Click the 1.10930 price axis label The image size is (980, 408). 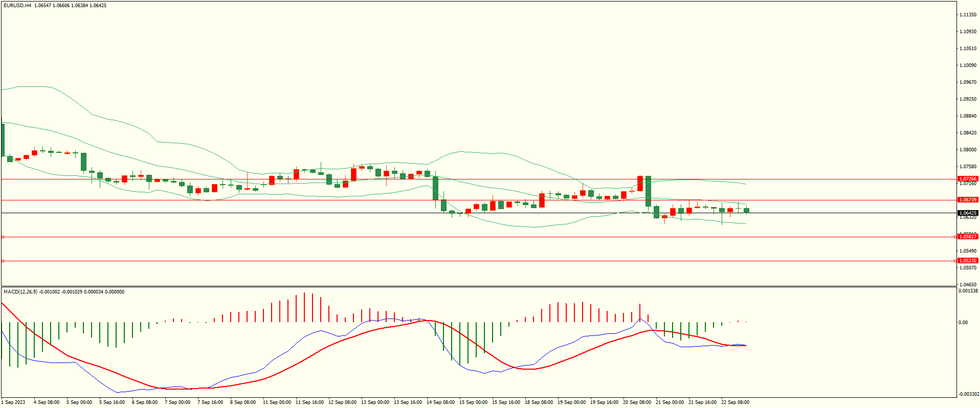968,32
